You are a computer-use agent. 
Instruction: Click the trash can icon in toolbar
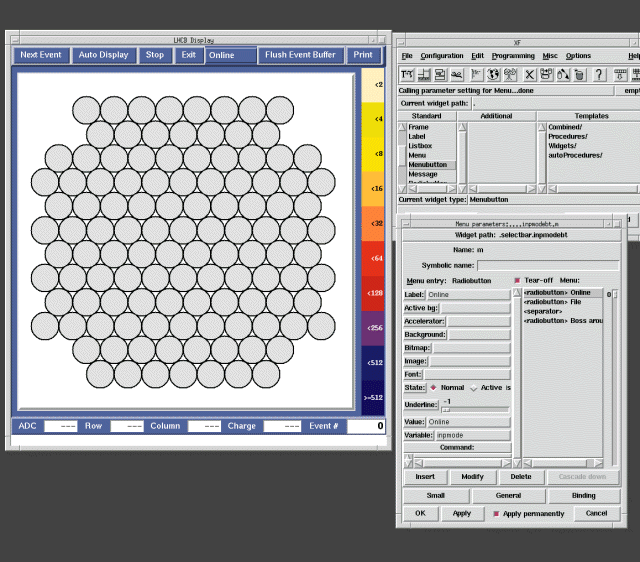click(x=580, y=74)
